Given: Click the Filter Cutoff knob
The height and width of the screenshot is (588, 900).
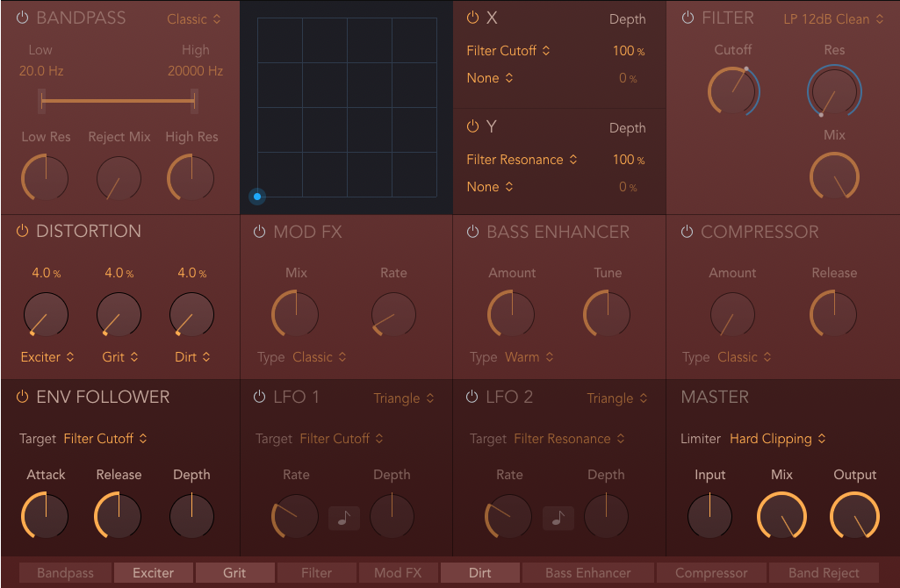Looking at the screenshot, I should (733, 91).
